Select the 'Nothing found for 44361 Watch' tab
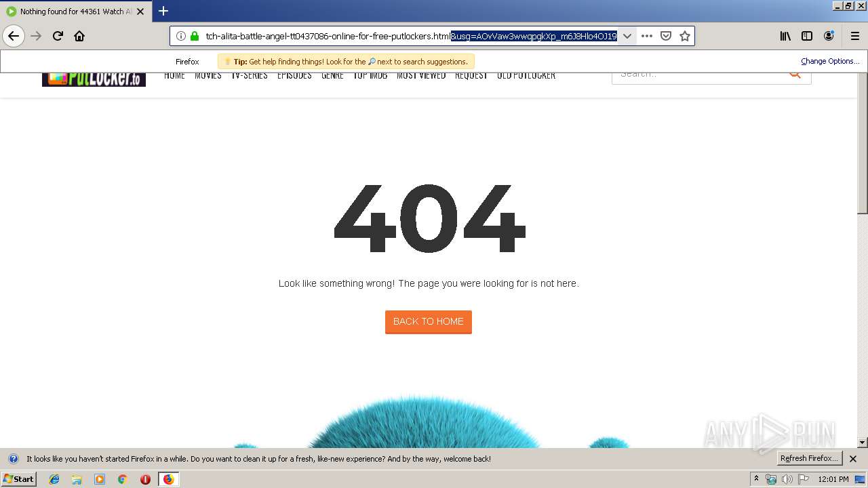 tap(75, 12)
